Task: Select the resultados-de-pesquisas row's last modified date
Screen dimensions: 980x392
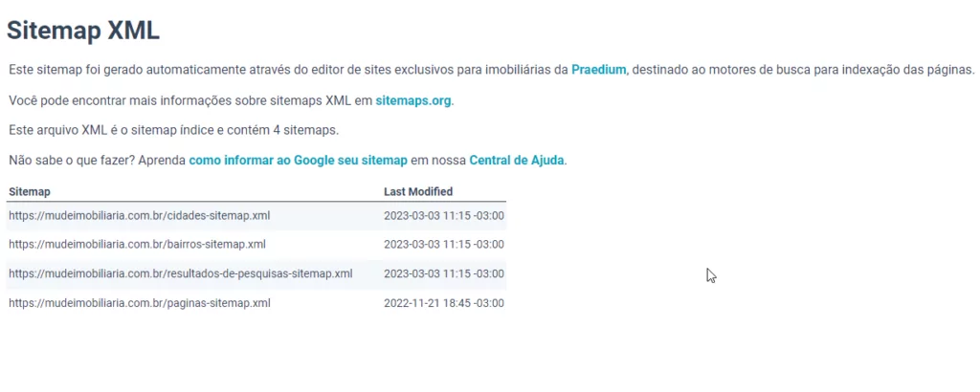Action: (444, 273)
